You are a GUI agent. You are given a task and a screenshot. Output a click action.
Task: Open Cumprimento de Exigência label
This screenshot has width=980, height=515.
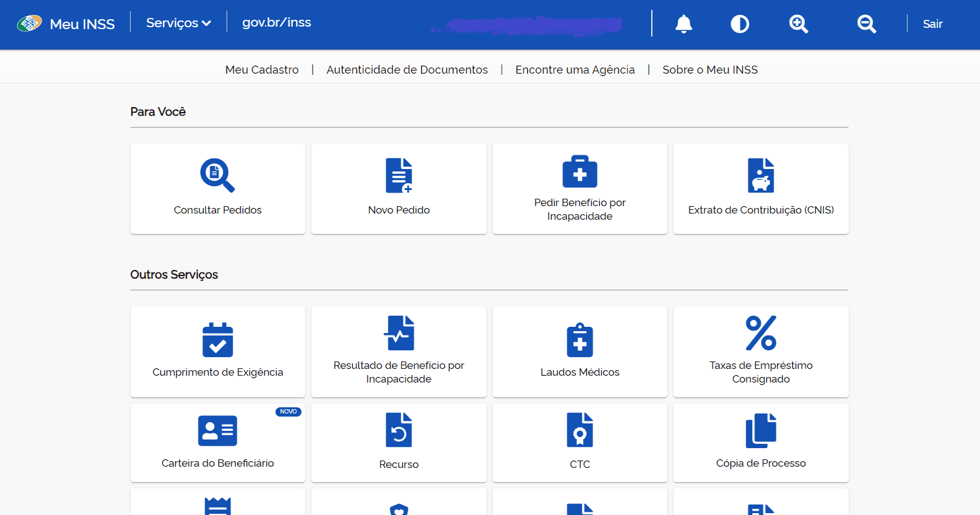(x=218, y=373)
